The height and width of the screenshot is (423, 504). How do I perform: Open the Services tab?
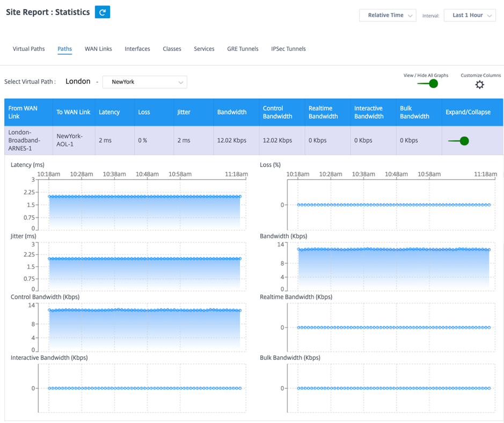[x=204, y=49]
